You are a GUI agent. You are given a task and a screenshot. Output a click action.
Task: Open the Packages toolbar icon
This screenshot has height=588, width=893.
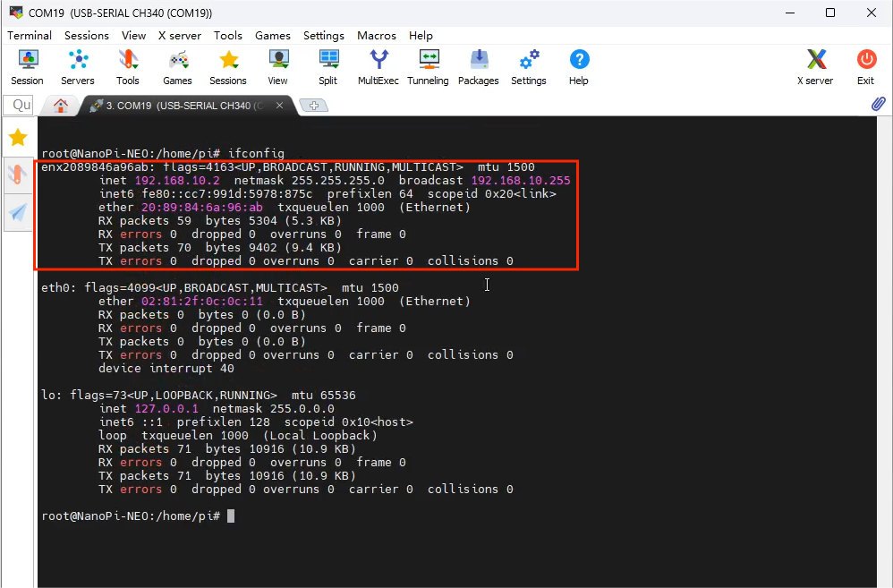[x=479, y=67]
